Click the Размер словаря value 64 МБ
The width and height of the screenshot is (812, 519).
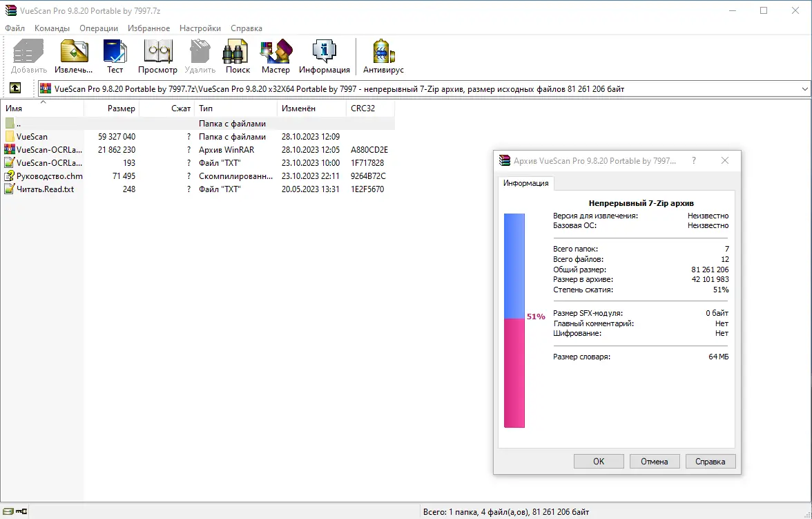pyautogui.click(x=718, y=357)
